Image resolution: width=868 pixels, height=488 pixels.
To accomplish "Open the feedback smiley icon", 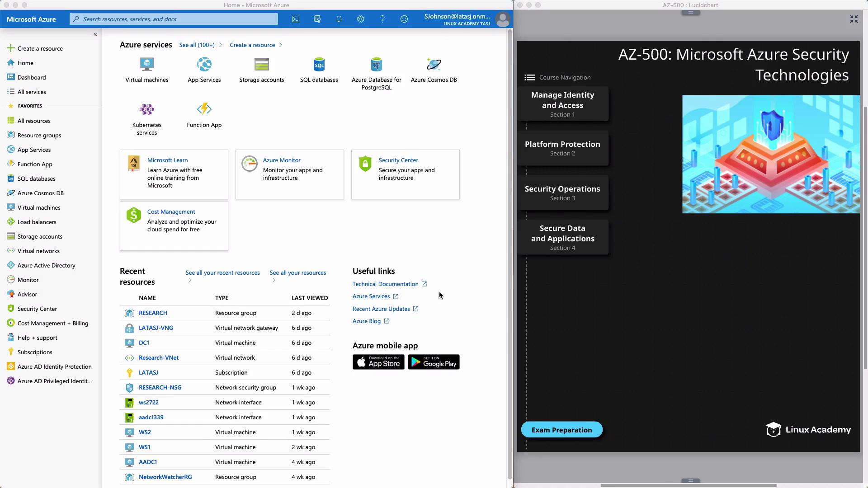I will pos(404,19).
